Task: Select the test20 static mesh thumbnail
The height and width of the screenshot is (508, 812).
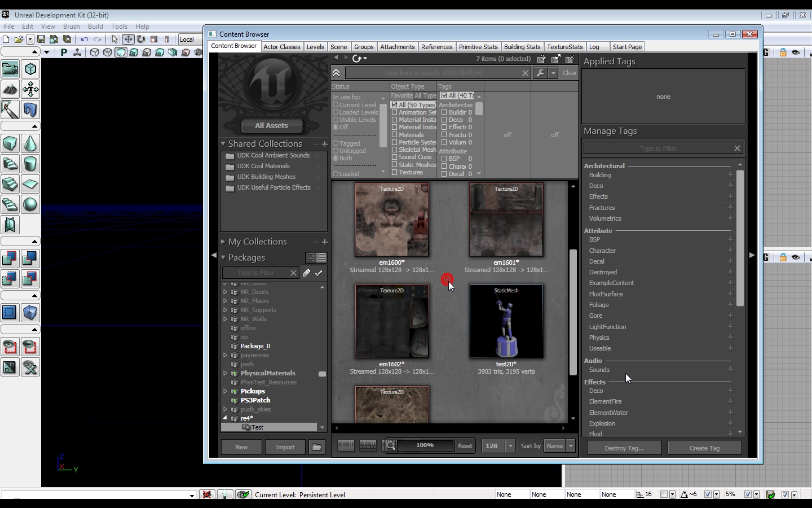Action: point(506,322)
